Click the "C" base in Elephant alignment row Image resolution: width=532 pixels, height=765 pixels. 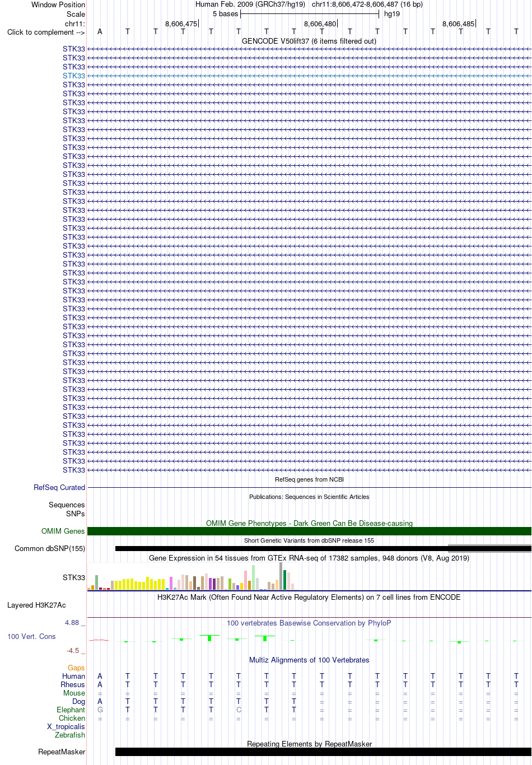coord(239,710)
